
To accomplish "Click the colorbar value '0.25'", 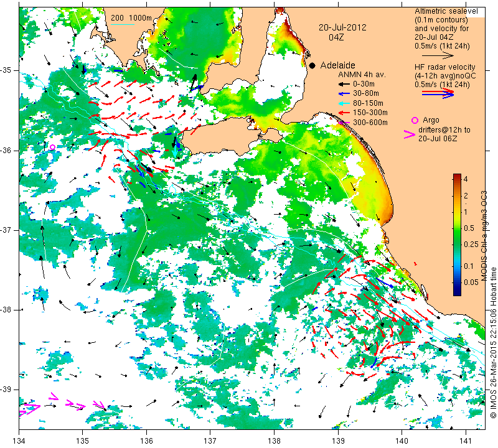I will (x=471, y=244).
